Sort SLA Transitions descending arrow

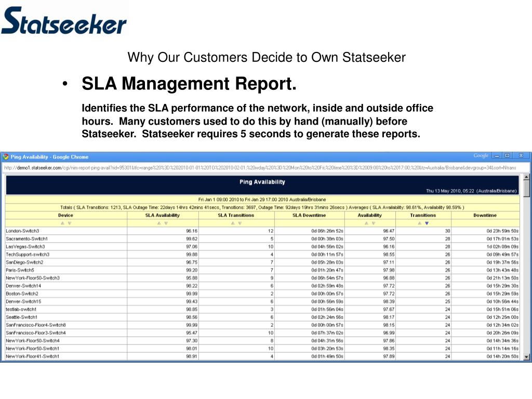(240, 223)
